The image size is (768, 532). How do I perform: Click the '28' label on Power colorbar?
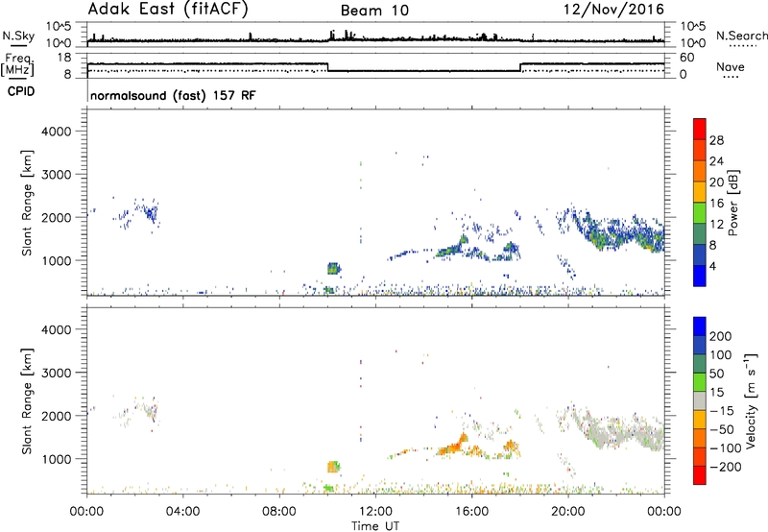tap(716, 140)
